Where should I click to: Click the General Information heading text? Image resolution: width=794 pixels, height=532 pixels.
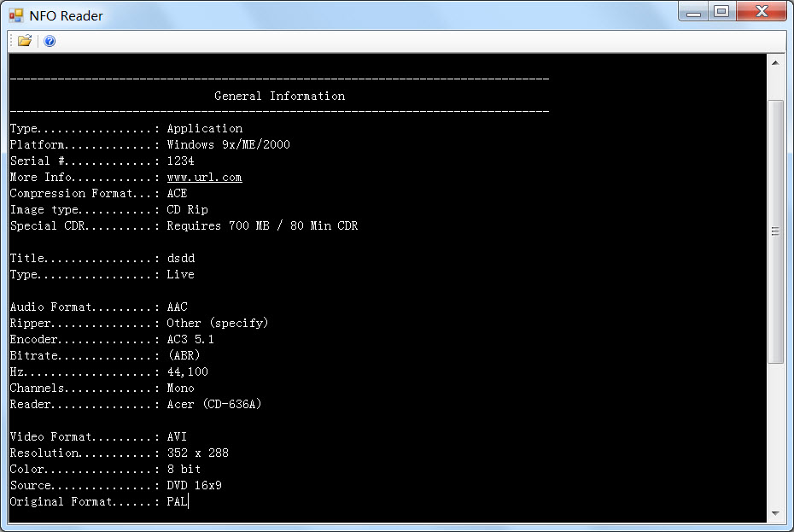click(x=279, y=96)
